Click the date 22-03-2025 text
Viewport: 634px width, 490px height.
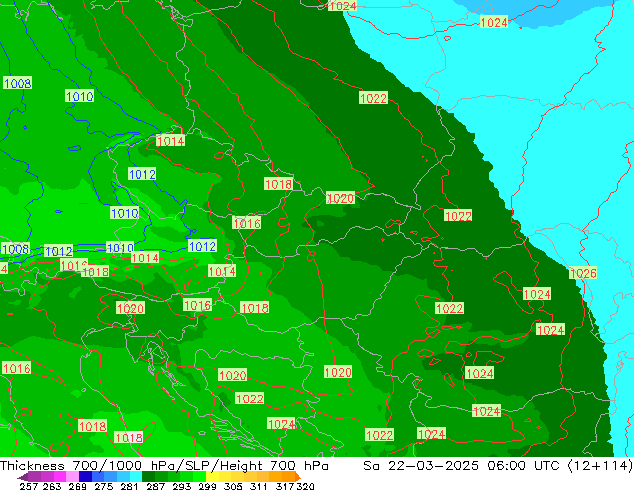tap(433, 466)
